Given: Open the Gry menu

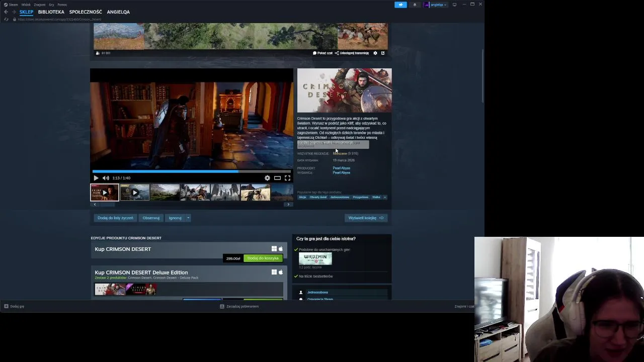Looking at the screenshot, I should pos(51,5).
